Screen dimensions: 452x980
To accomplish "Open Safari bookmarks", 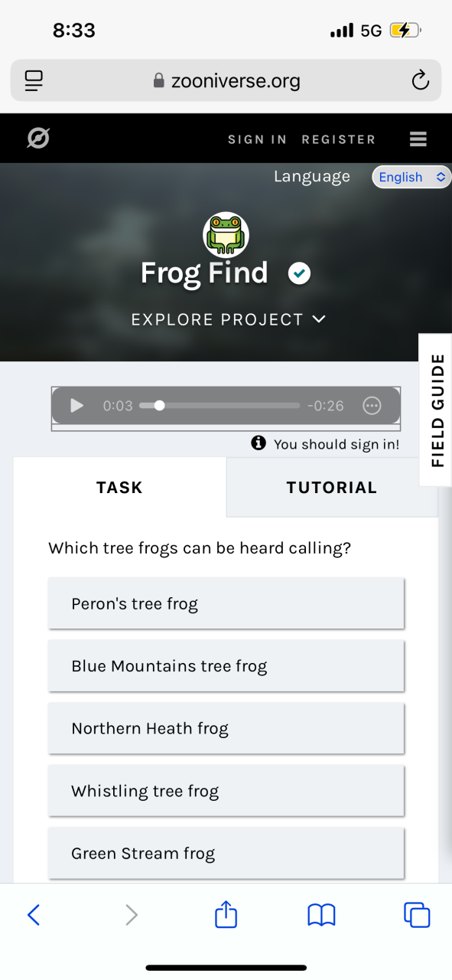I will (321, 915).
